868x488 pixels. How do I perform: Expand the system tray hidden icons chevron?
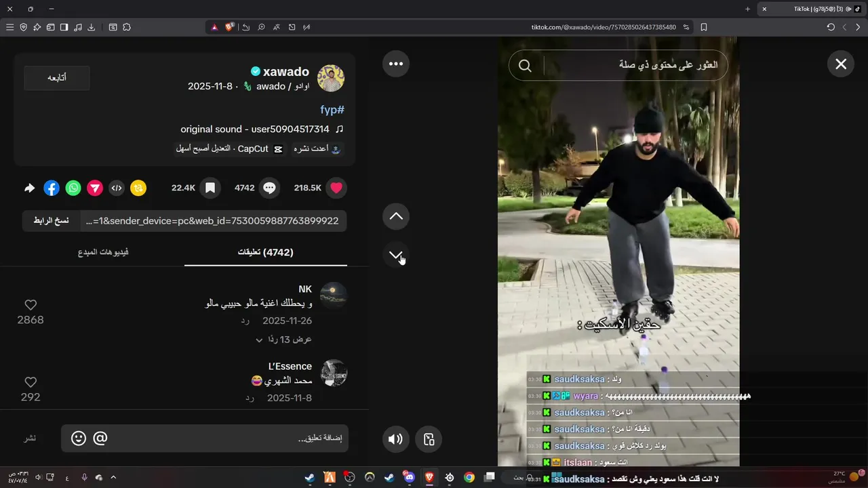click(x=113, y=477)
